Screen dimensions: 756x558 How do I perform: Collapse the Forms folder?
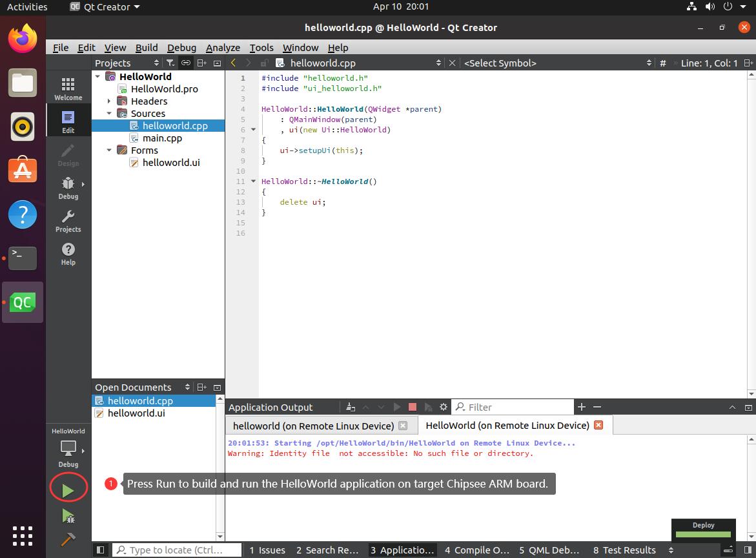[x=110, y=150]
